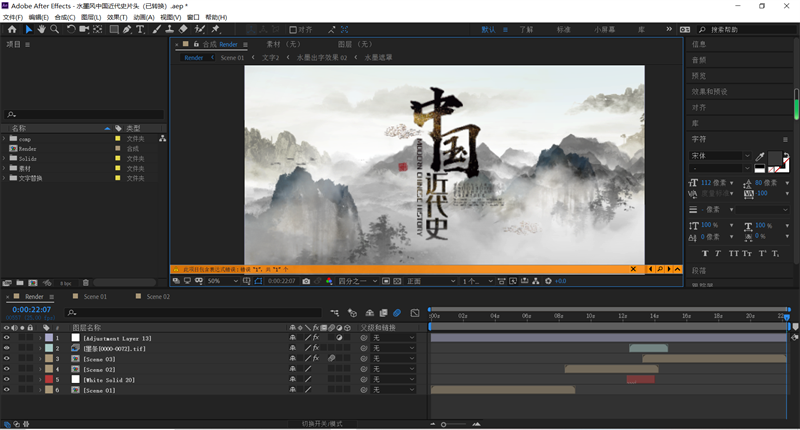Select the Zoom magnifier tool
800x430 pixels.
tap(54, 29)
